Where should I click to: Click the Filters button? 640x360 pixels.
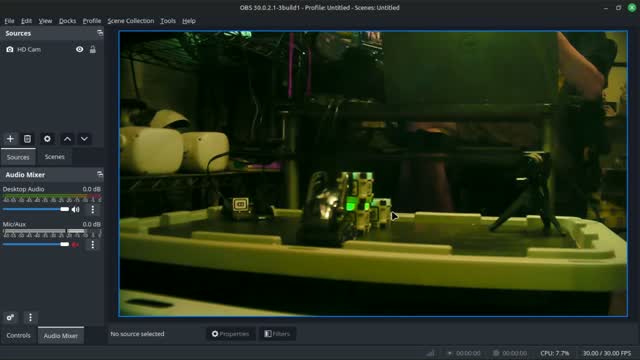coord(277,334)
